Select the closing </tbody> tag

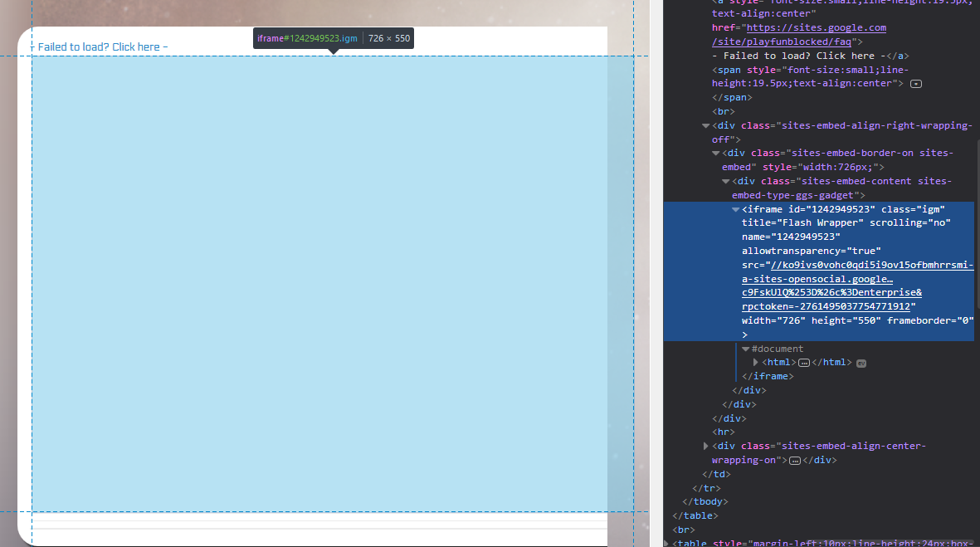705,502
